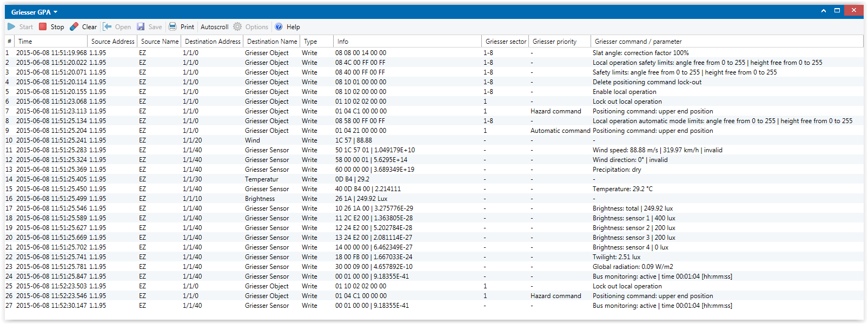Click the Type column header
Viewport: 868px width, 324px height.
317,42
